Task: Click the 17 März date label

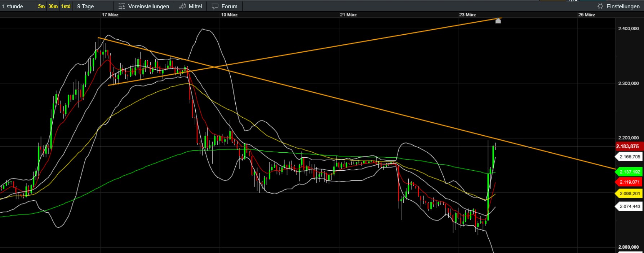Action: pos(110,15)
